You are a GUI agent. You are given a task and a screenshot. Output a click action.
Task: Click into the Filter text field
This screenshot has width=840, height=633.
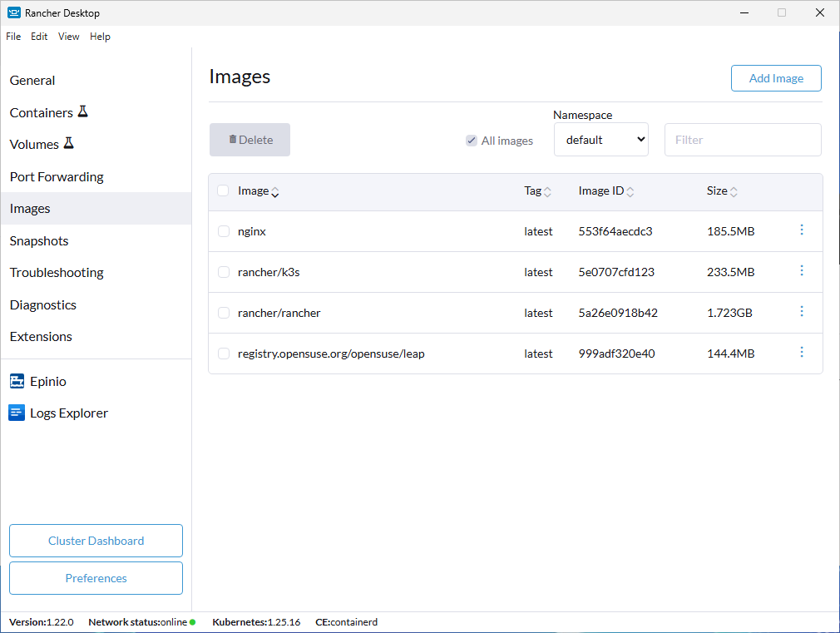(x=742, y=140)
